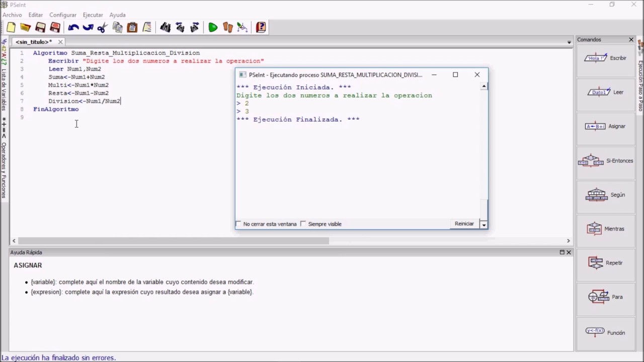Insert Leer command
The height and width of the screenshot is (362, 644).
click(606, 93)
